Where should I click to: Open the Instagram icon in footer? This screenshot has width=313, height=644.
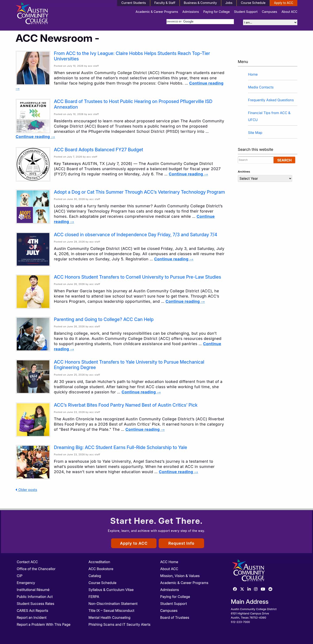point(256,589)
